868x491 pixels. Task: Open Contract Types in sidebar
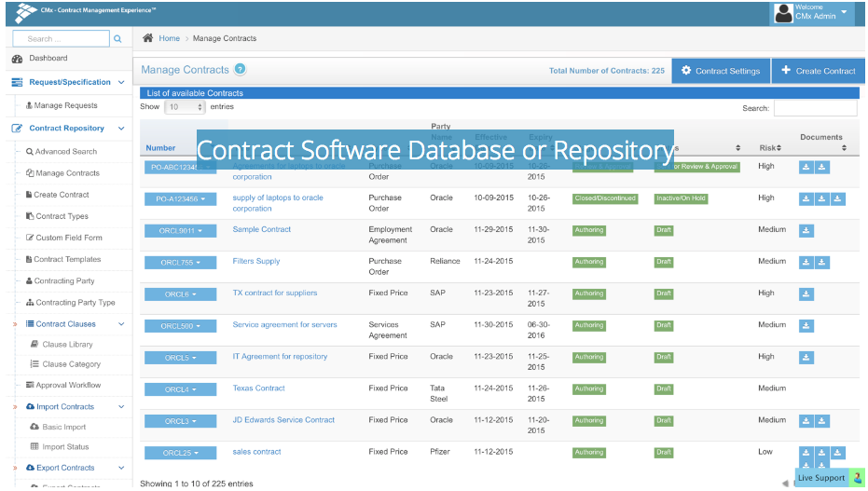pyautogui.click(x=62, y=216)
